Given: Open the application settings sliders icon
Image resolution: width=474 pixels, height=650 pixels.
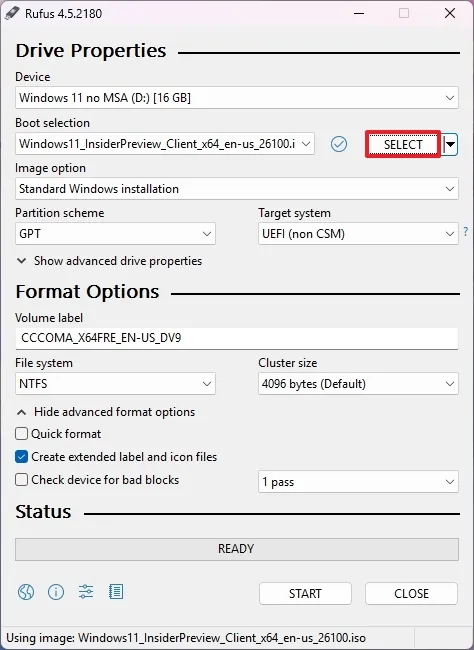Looking at the screenshot, I should [x=86, y=592].
